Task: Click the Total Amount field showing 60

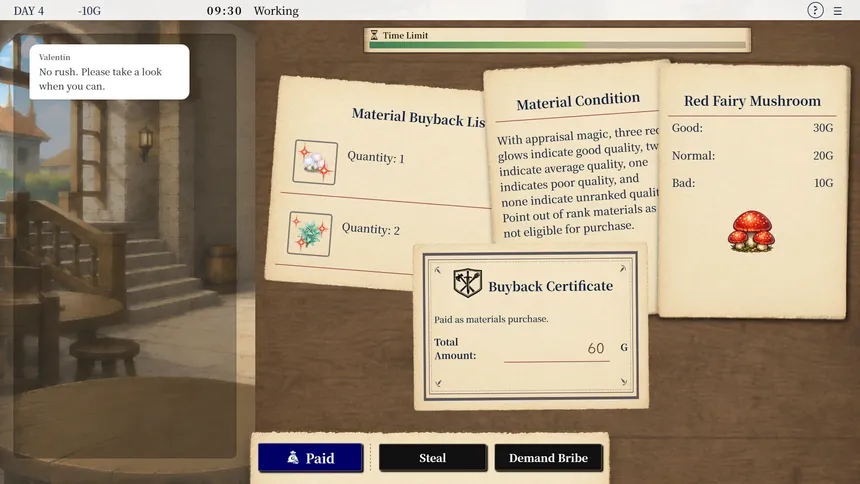Action: (x=557, y=348)
